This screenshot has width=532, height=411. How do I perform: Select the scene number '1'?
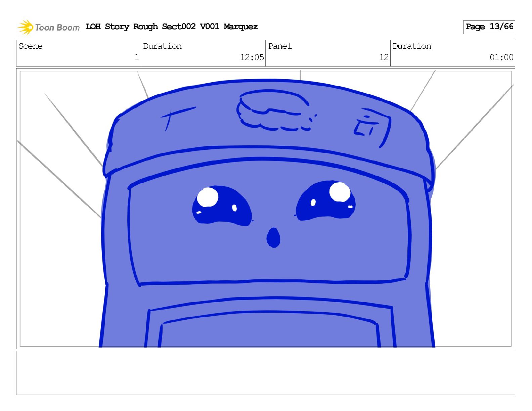point(136,57)
